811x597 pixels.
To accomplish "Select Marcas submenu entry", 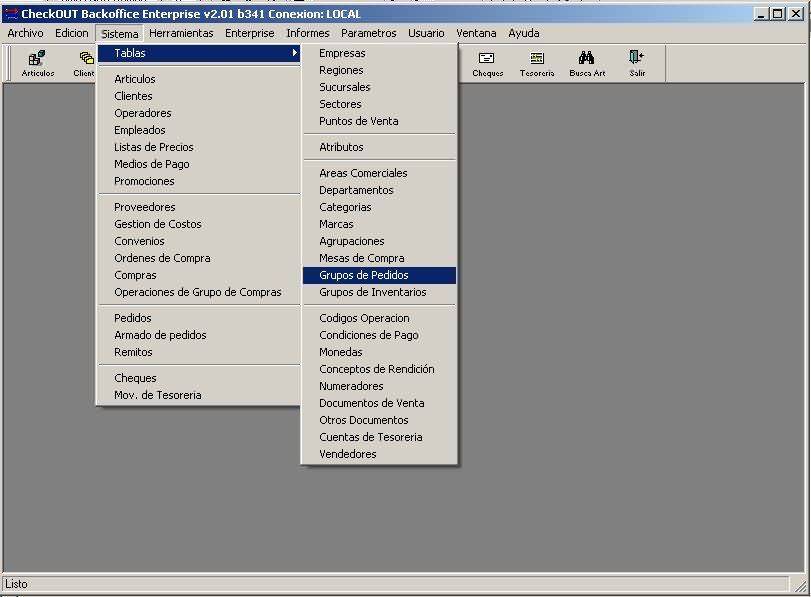I will [379, 224].
